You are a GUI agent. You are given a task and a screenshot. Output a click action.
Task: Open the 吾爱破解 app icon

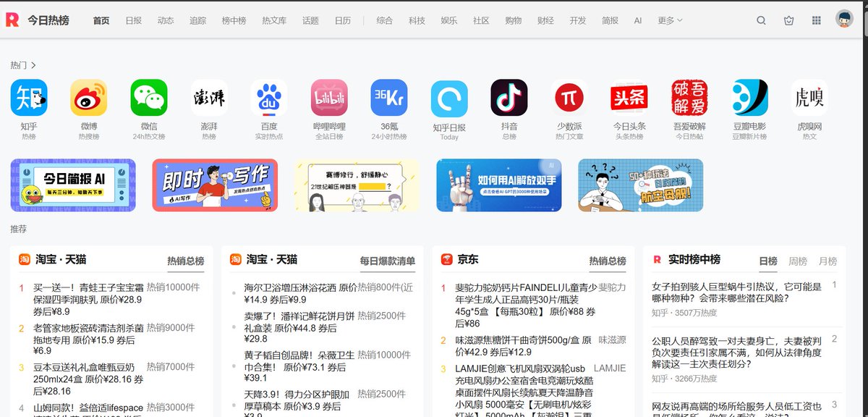pos(689,98)
